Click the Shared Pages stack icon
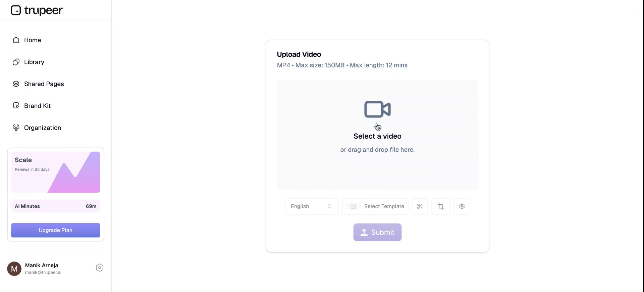The image size is (644, 292). 16,84
